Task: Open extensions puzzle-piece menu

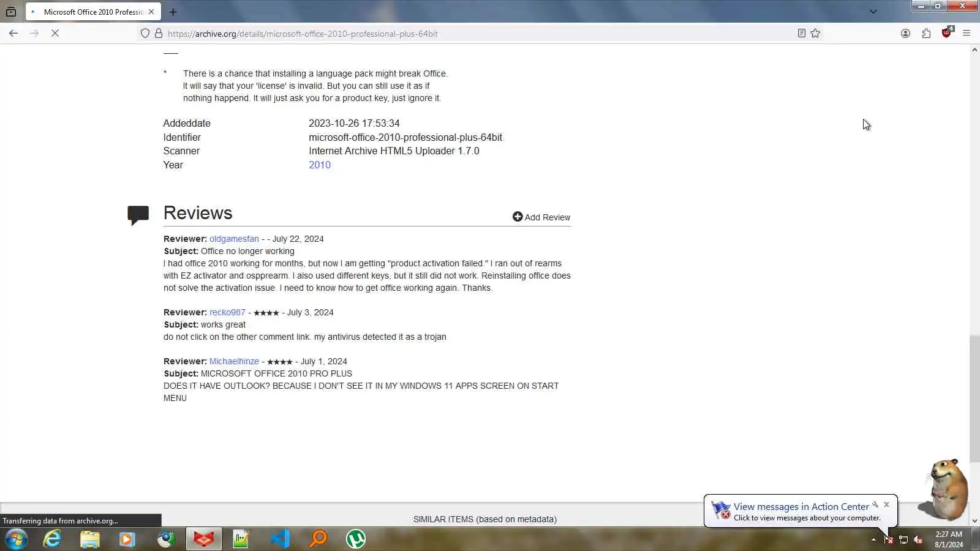Action: point(926,33)
